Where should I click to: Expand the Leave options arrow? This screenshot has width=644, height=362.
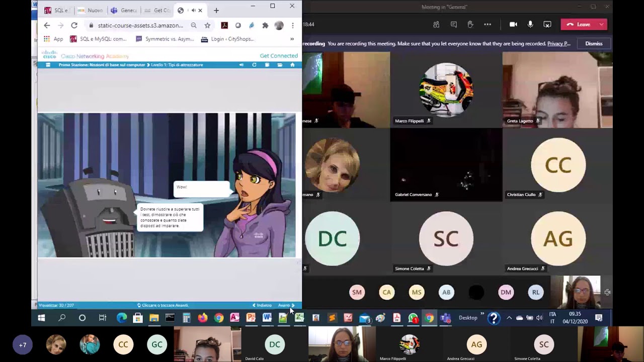pyautogui.click(x=601, y=24)
